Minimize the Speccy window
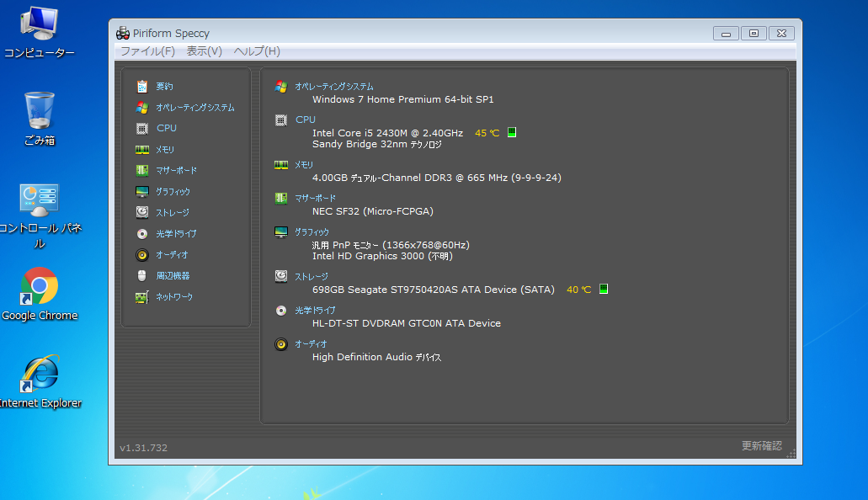 pyautogui.click(x=726, y=34)
